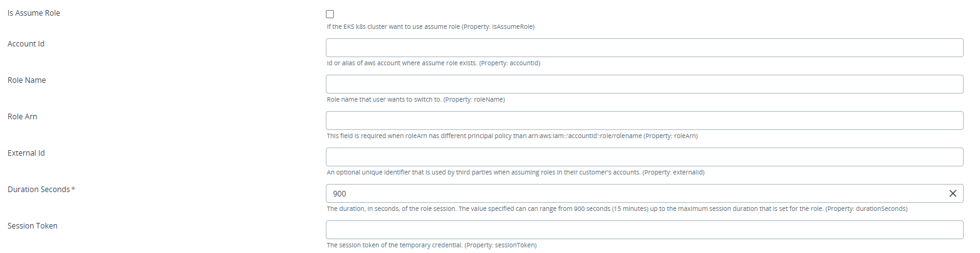
Task: Click into the Role Arn field
Action: click(x=644, y=121)
